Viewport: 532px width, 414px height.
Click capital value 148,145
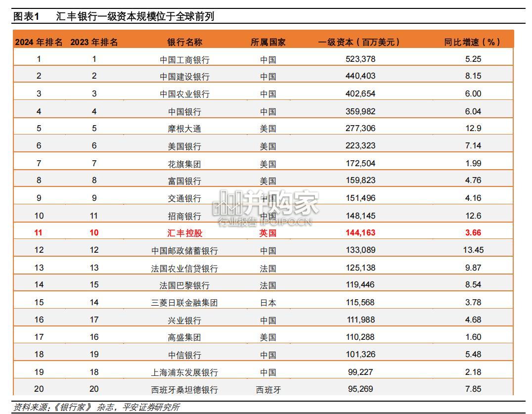(x=360, y=216)
